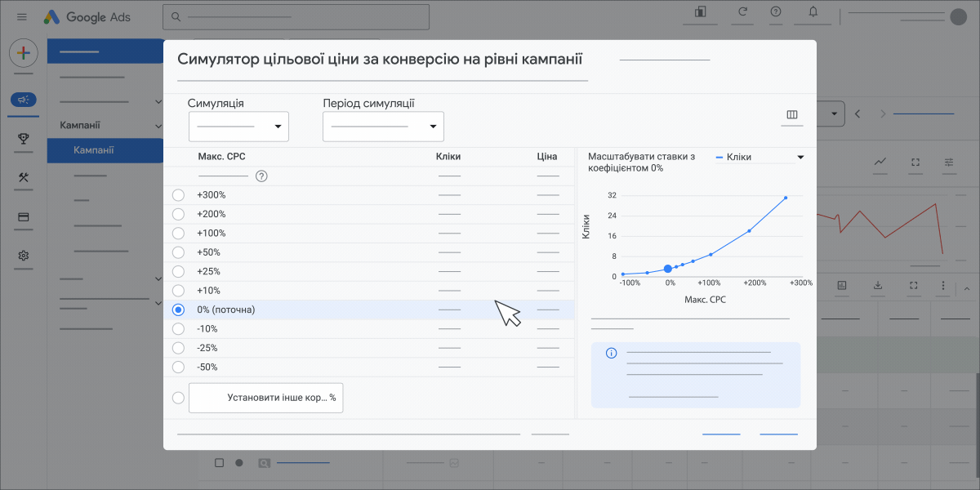Screen dimensions: 980x490
Task: Tick the checkbox in the bottom table row
Action: 219,463
